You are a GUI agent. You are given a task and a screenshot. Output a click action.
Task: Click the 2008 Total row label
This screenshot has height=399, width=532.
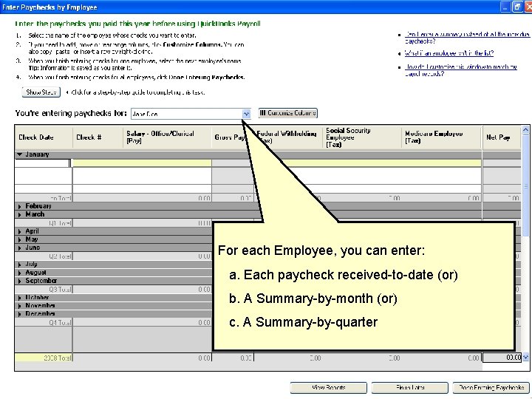coord(58,358)
